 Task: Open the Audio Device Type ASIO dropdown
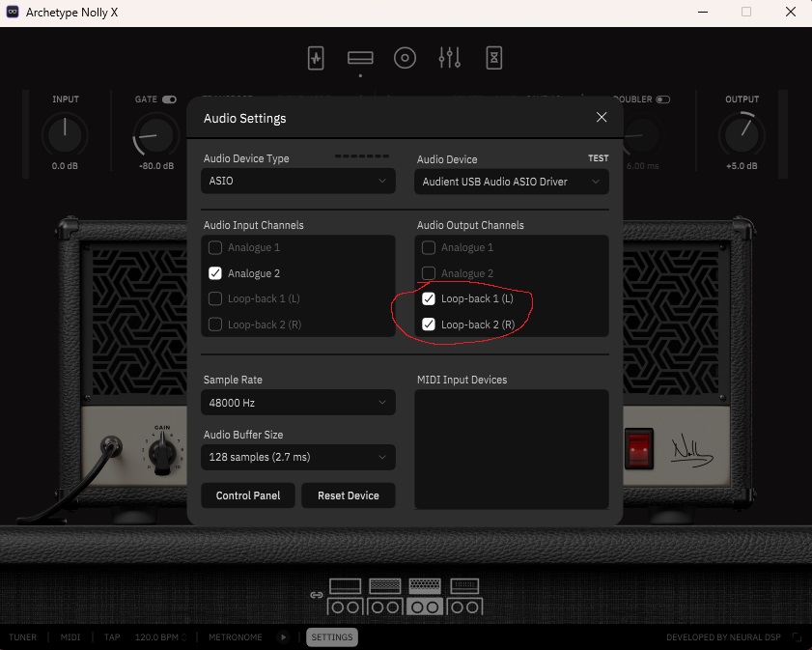pyautogui.click(x=297, y=181)
